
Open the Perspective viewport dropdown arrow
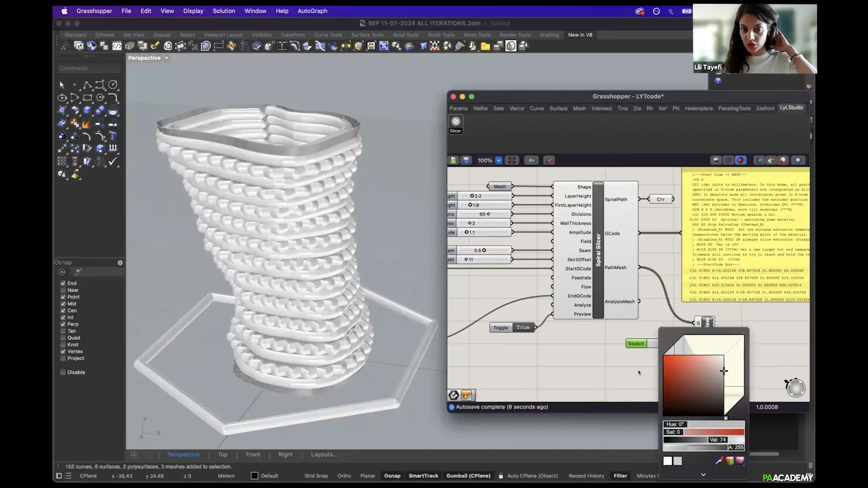(x=167, y=58)
